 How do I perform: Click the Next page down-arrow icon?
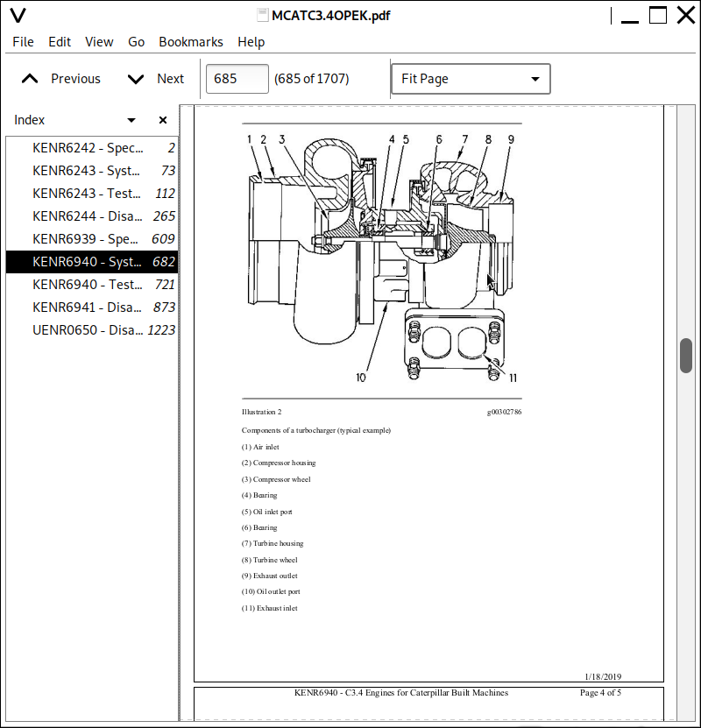pos(135,79)
